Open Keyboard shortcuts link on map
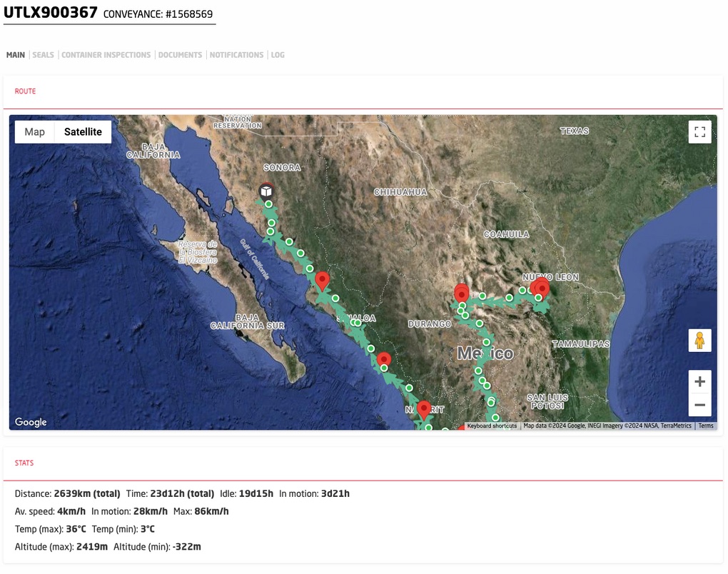The image size is (728, 574). (492, 426)
